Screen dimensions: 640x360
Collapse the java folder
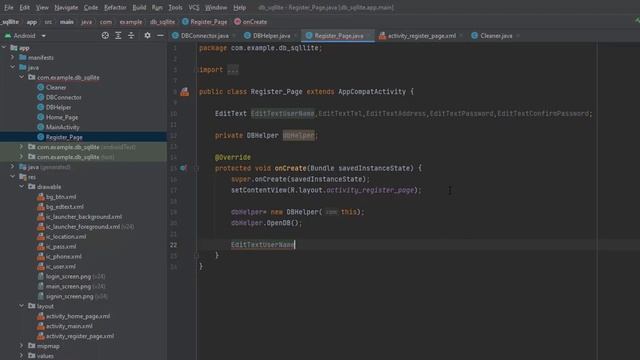point(13,67)
